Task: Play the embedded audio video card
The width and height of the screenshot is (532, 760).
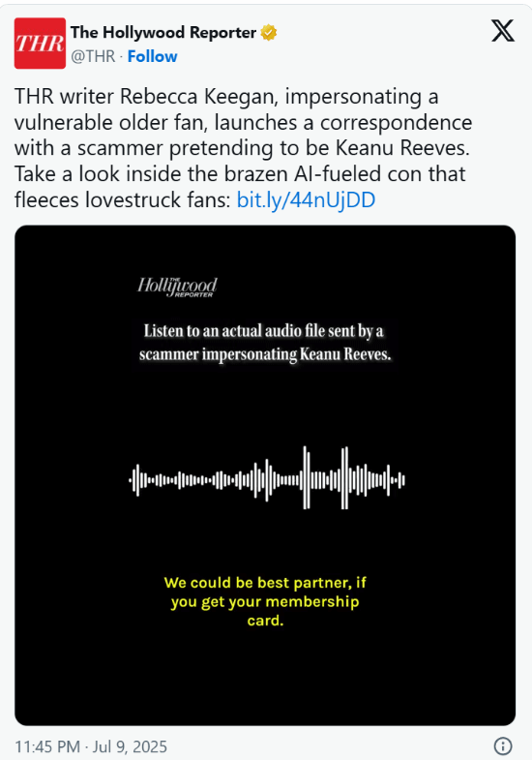Action: 265,475
